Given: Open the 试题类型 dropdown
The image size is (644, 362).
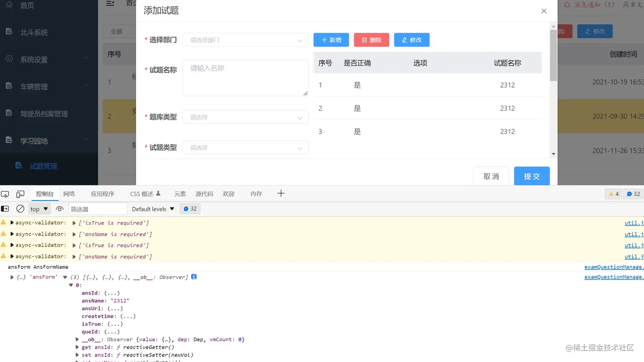Looking at the screenshot, I should pos(245,148).
